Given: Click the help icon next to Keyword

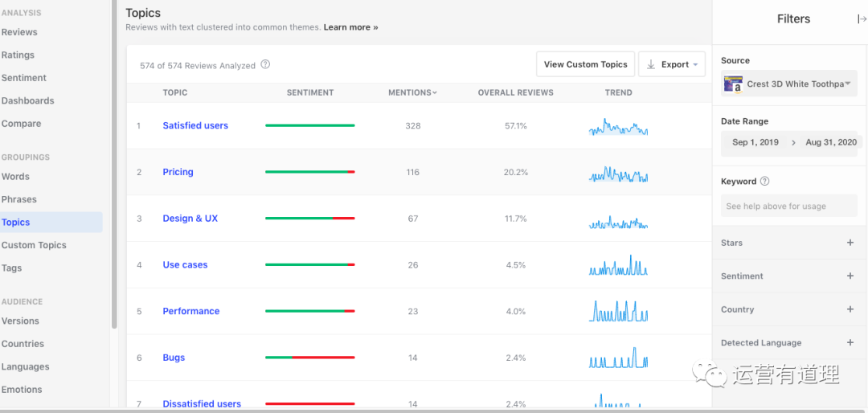Looking at the screenshot, I should click(x=764, y=182).
